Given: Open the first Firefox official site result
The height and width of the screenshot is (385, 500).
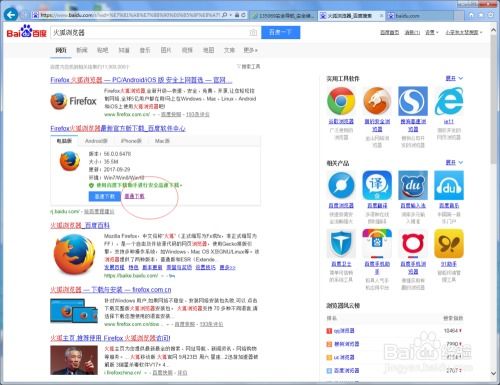Looking at the screenshot, I should coord(141,80).
